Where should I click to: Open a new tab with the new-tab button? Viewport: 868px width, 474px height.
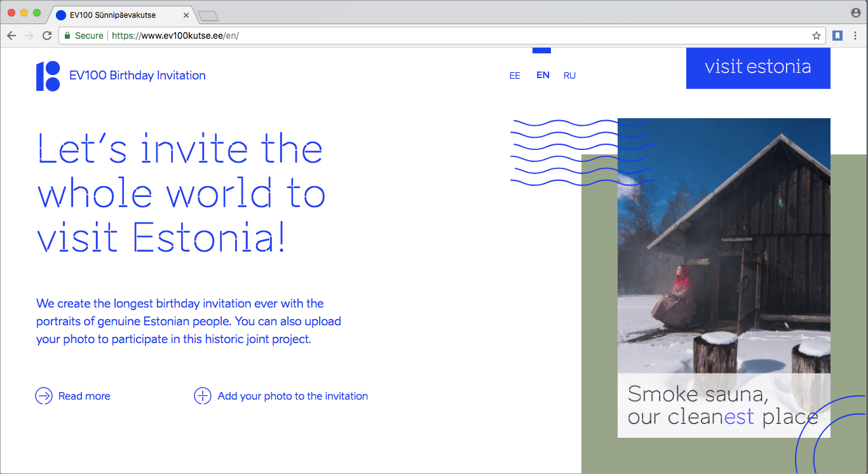208,16
